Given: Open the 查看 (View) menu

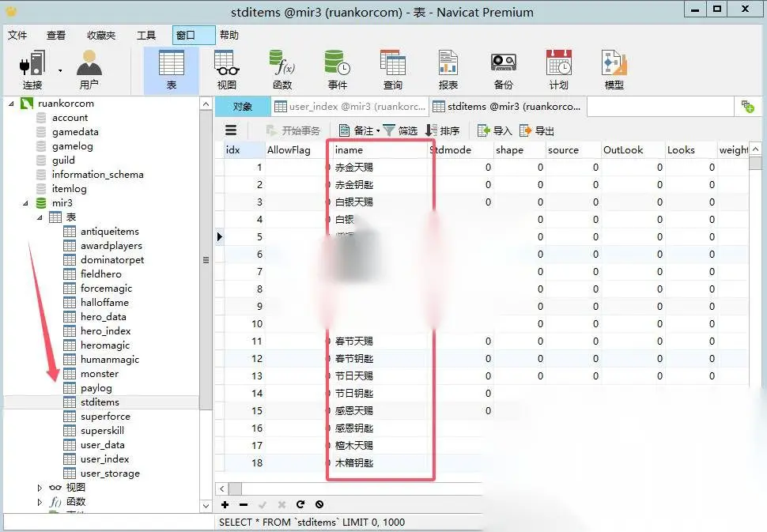Looking at the screenshot, I should 56,36.
